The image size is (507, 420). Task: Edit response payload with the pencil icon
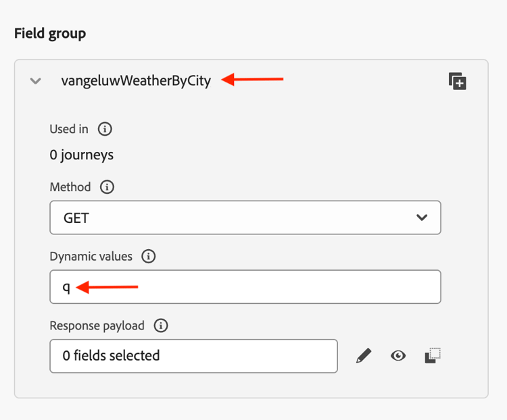pyautogui.click(x=364, y=356)
